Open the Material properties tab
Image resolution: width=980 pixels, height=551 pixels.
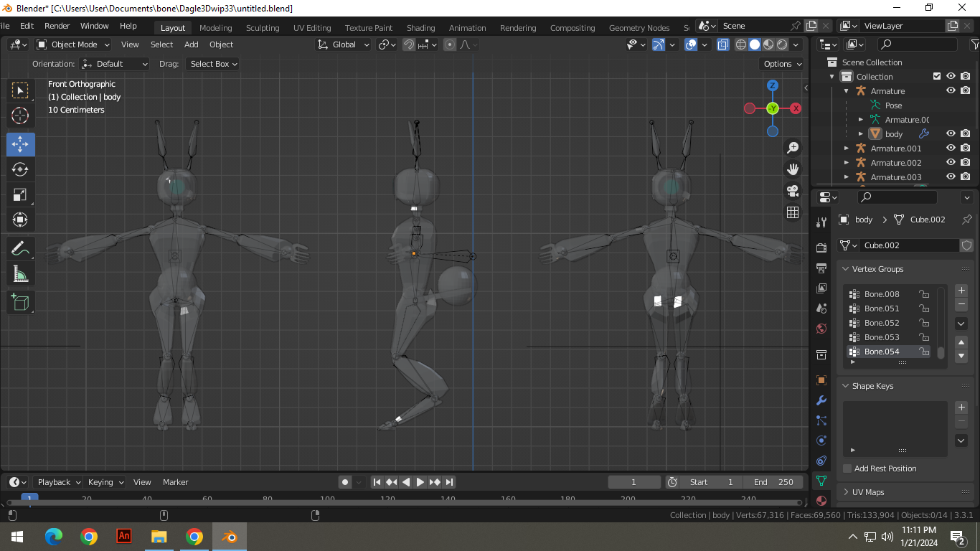tap(821, 500)
